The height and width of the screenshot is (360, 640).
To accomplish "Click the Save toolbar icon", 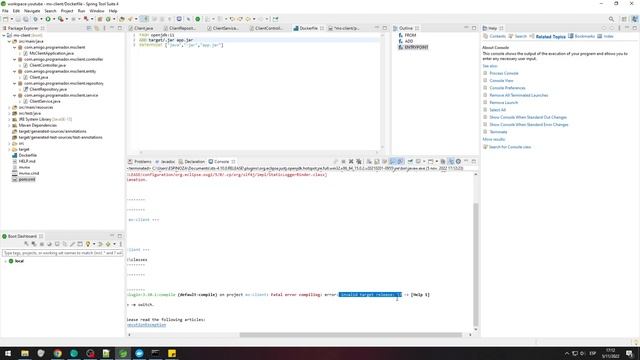I will pyautogui.click(x=18, y=19).
